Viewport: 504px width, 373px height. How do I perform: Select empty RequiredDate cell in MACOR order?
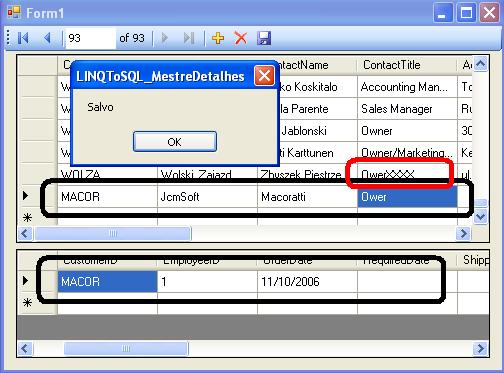click(407, 282)
